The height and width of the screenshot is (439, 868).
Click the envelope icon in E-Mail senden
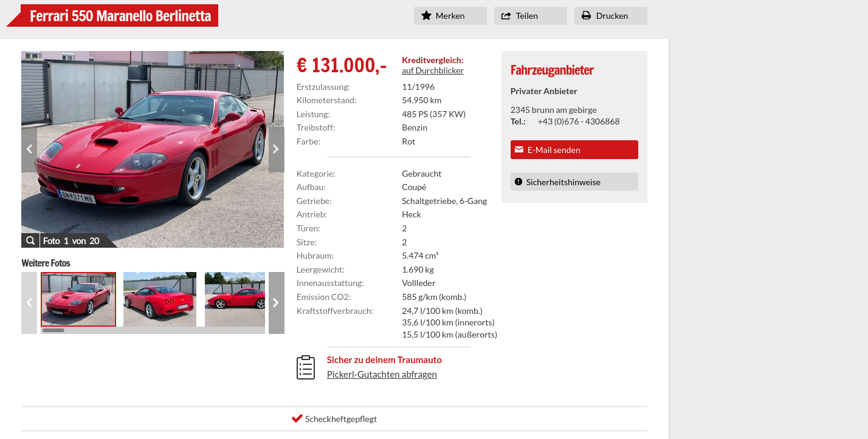(519, 149)
